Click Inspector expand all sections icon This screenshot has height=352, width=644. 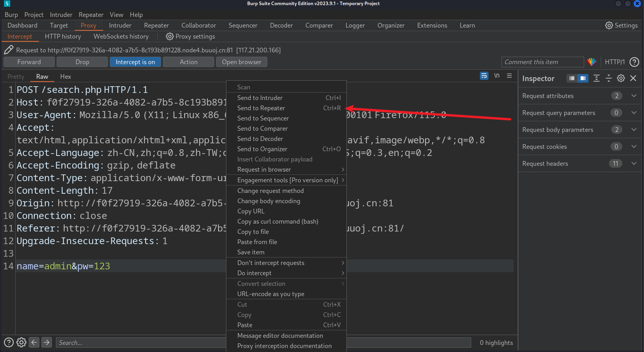[596, 78]
